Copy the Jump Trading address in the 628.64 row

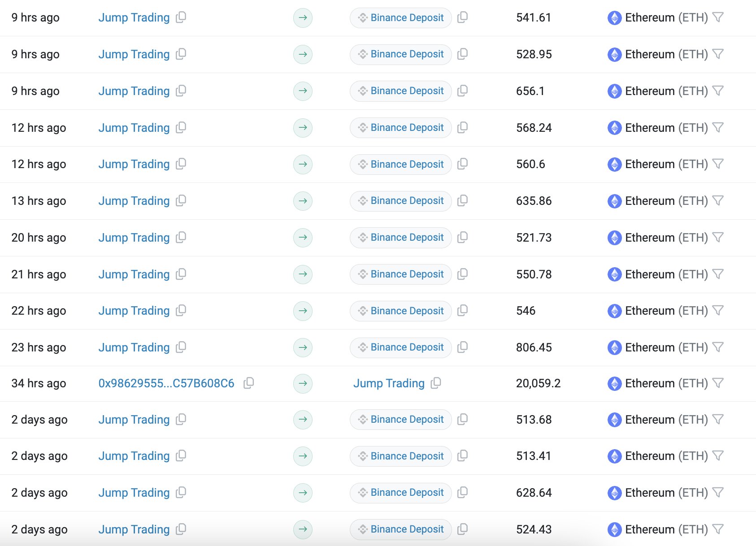point(181,493)
